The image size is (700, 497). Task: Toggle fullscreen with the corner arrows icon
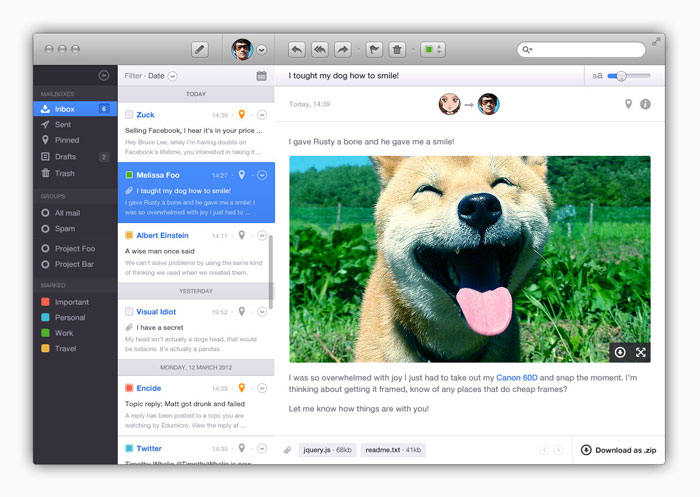coord(656,42)
